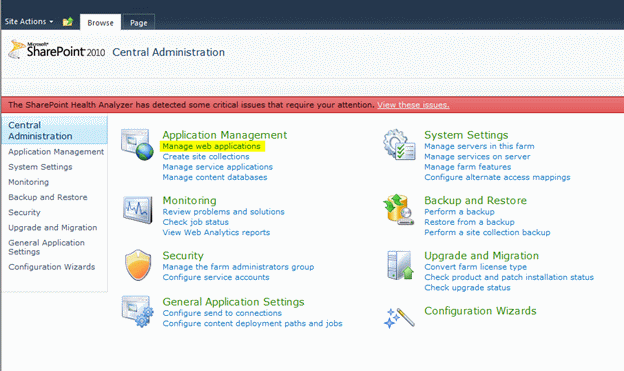Select Monitoring in left navigation
The image size is (624, 371).
coord(29,182)
